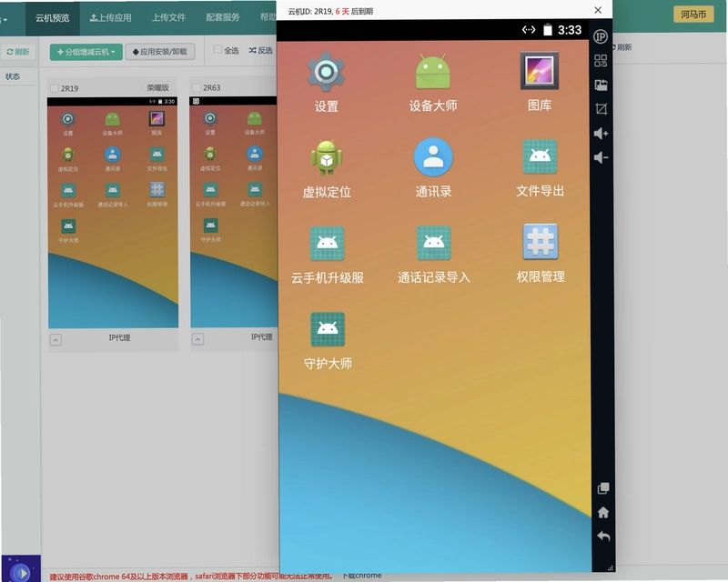This screenshot has width=728, height=582.
Task: Click the screenshot crop icon in the sidebar
Action: point(601,109)
